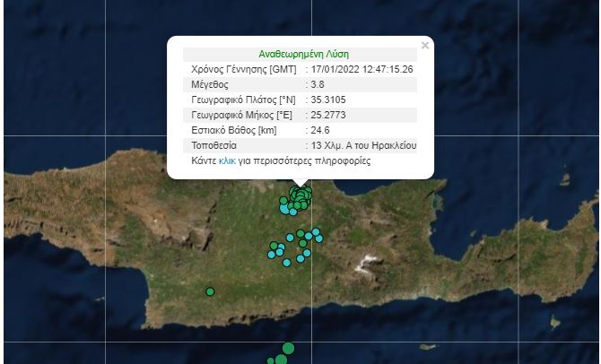The height and width of the screenshot is (364, 601).
Task: Select the isolated green marker in southwestern Crete
Action: tap(210, 291)
